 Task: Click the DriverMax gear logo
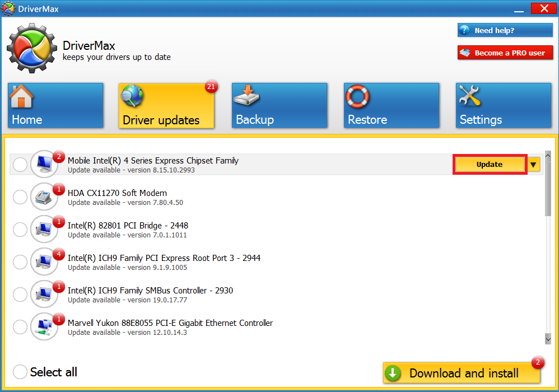(x=32, y=48)
